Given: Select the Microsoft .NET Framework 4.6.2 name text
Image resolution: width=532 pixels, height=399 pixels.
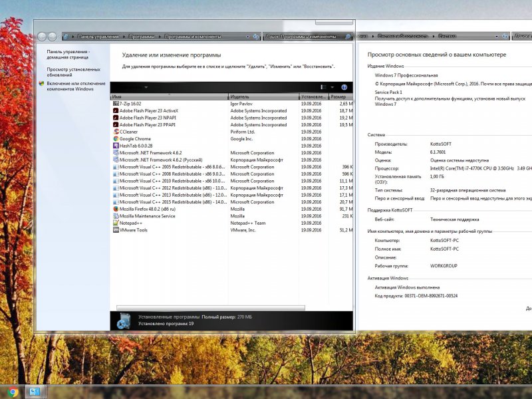Looking at the screenshot, I should (x=151, y=153).
